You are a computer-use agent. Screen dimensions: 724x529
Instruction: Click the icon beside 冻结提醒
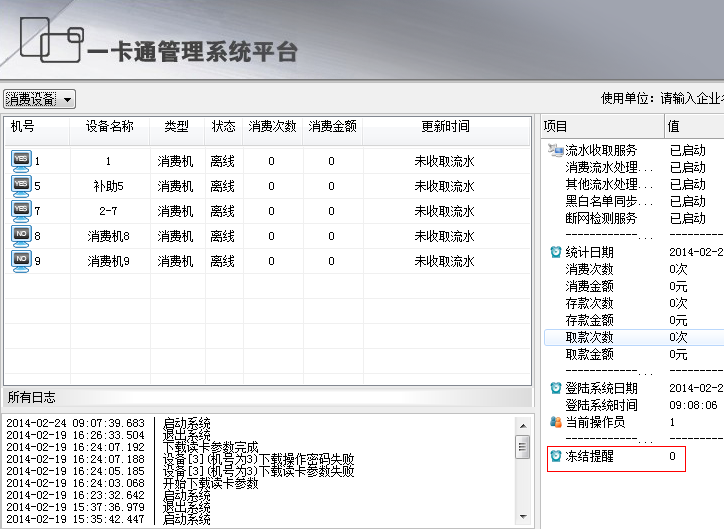(555, 456)
